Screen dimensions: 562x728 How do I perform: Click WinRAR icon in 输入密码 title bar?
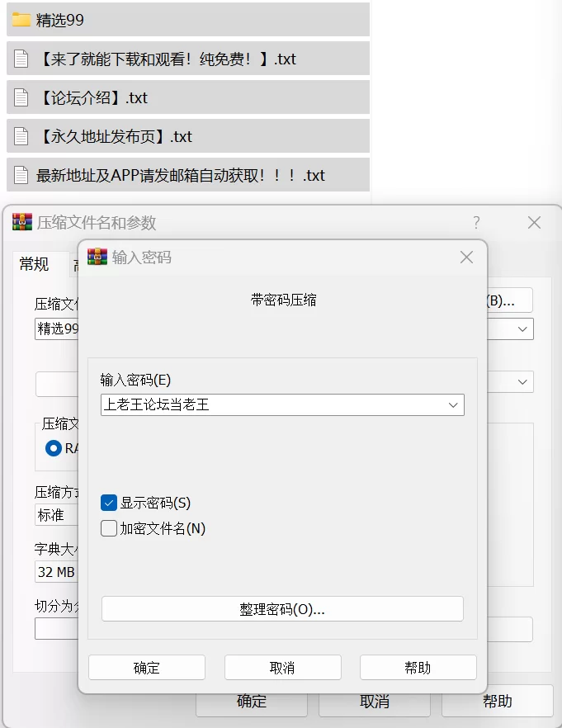coord(97,257)
